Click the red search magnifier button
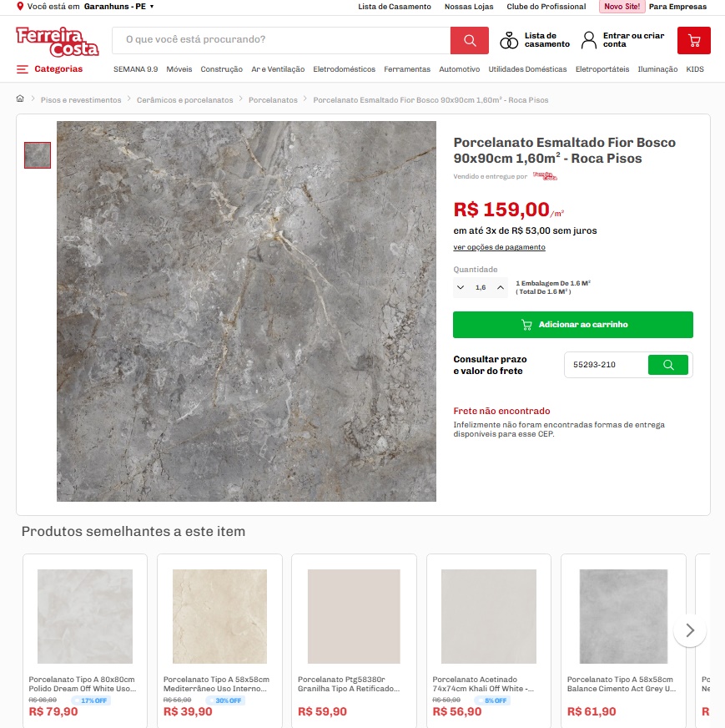725x728 pixels. pyautogui.click(x=469, y=40)
